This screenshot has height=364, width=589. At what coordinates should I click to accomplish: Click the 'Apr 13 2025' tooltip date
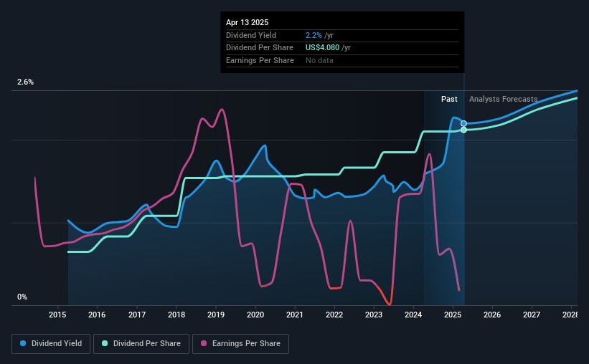click(x=248, y=22)
